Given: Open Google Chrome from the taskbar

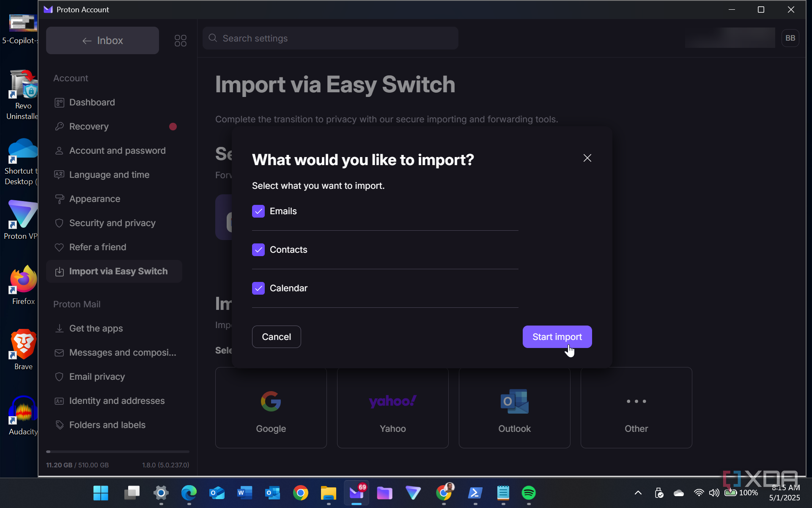Looking at the screenshot, I should click(x=301, y=493).
